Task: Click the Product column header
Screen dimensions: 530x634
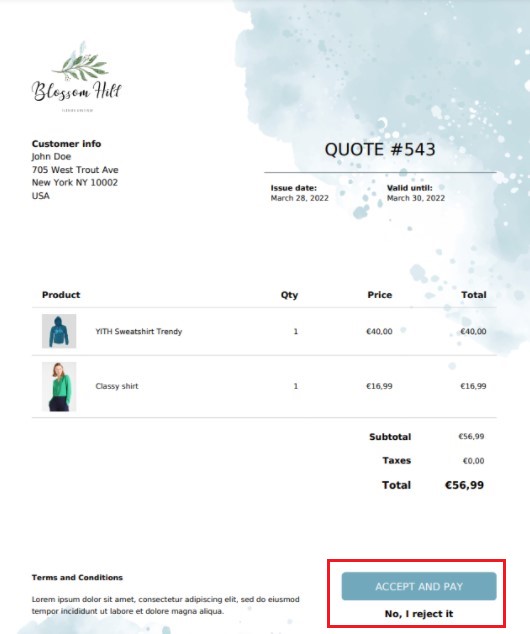Action: (x=61, y=295)
